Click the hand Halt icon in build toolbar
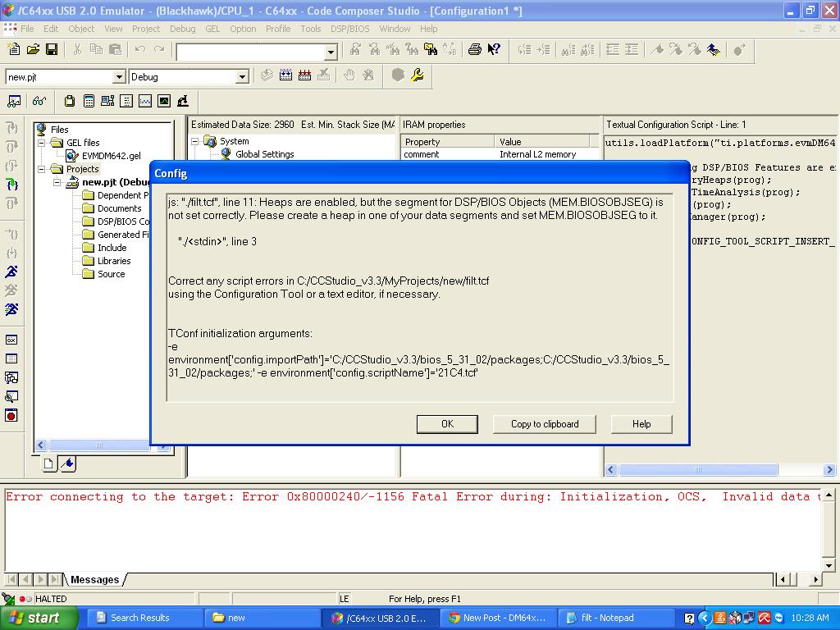Image resolution: width=840 pixels, height=630 pixels. [349, 75]
